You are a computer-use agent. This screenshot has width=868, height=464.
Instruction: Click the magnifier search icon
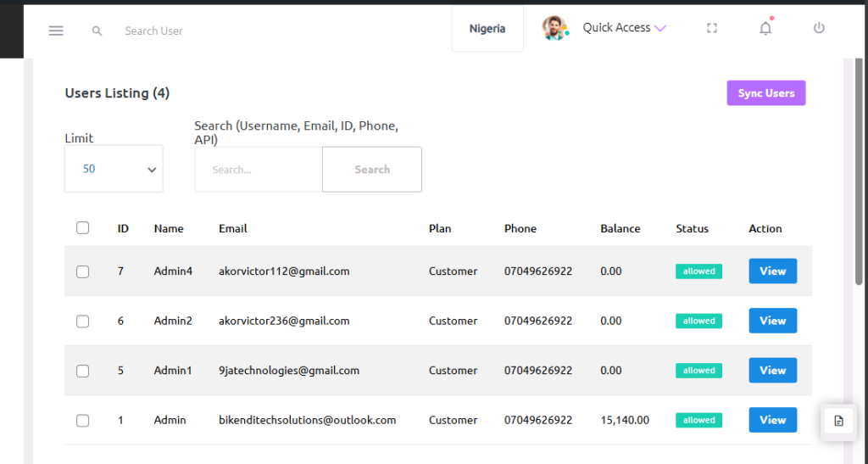pyautogui.click(x=97, y=31)
